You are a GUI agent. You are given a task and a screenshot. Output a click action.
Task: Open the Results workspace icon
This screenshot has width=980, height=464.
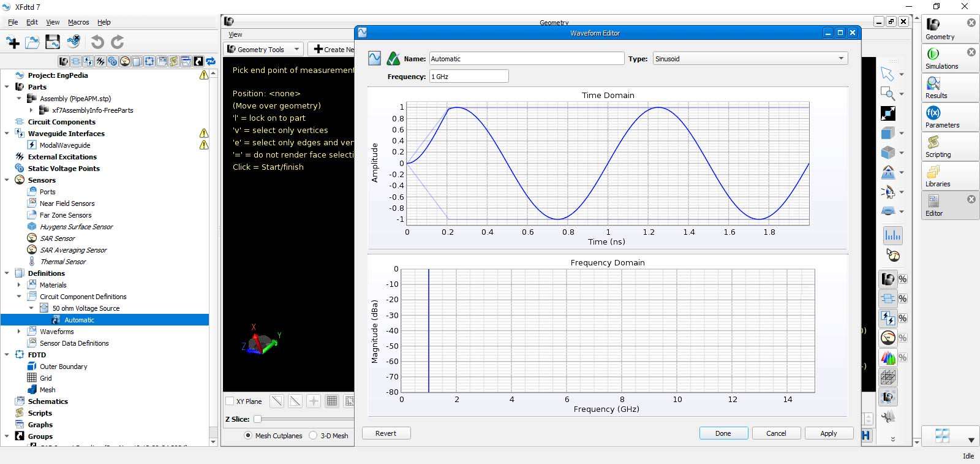coord(933,84)
